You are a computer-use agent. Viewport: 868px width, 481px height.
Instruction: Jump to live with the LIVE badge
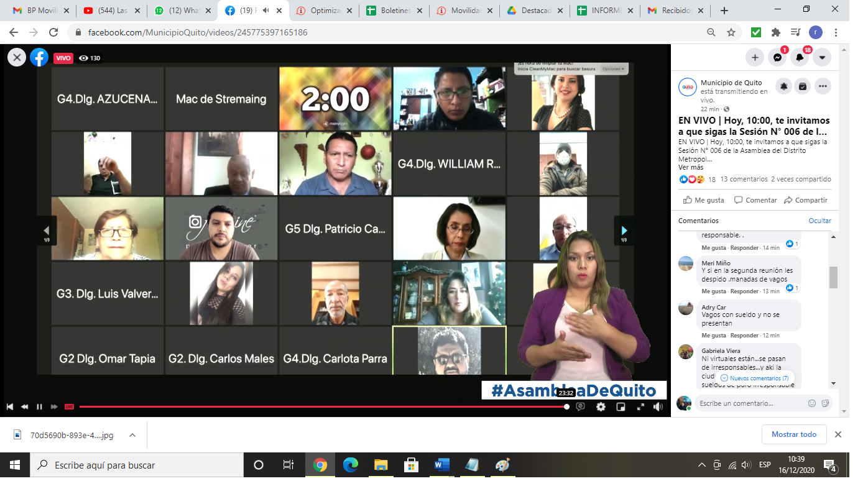[69, 406]
